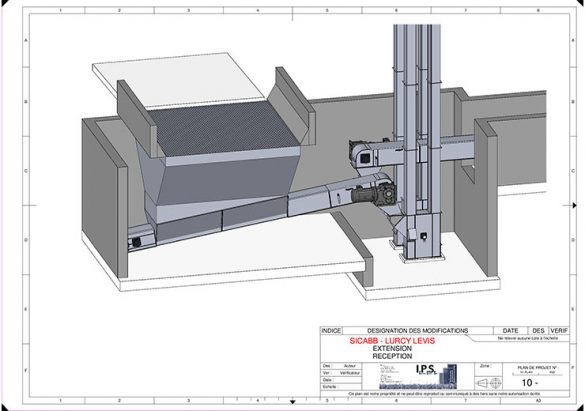The image size is (585, 411).
Task: Click the inclined conveyor drive motor
Action: [373, 195]
